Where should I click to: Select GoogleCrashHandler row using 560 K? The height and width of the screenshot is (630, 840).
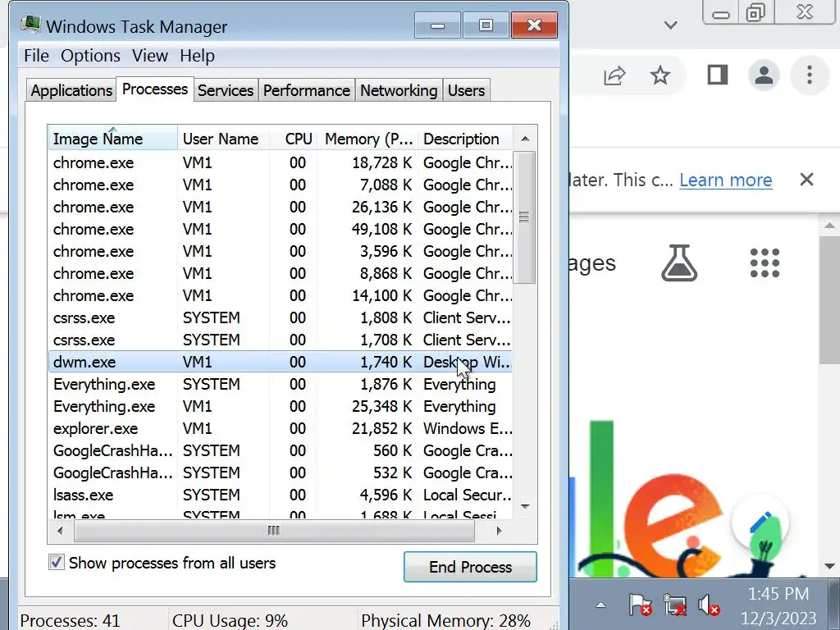(281, 450)
